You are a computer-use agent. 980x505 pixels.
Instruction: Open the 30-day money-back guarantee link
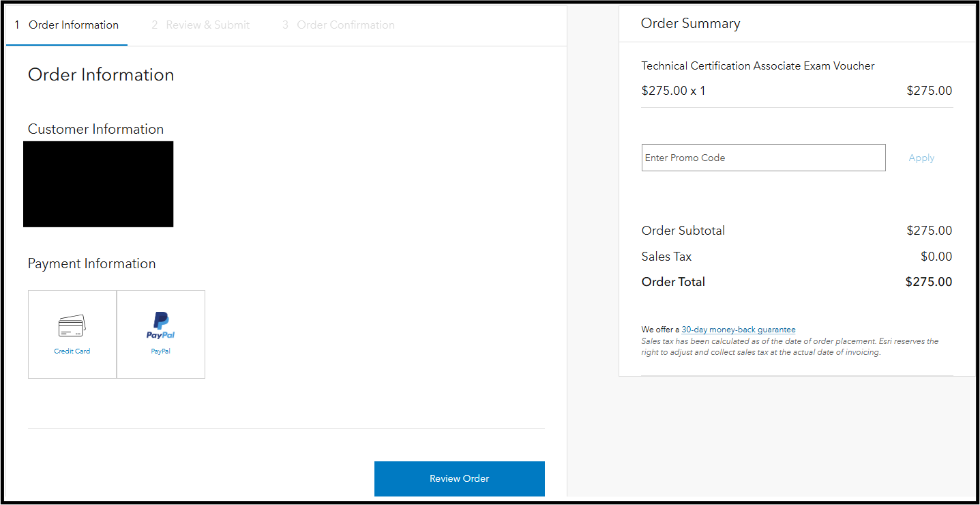coord(739,330)
